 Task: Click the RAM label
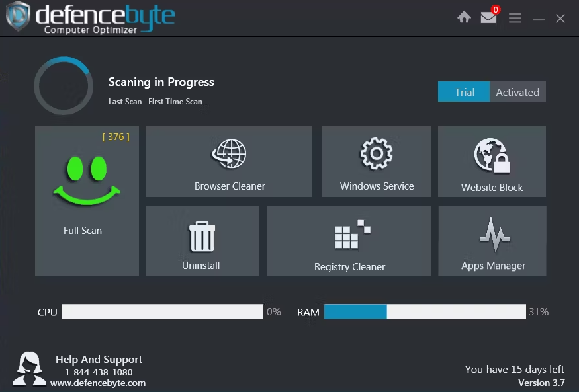pos(308,313)
